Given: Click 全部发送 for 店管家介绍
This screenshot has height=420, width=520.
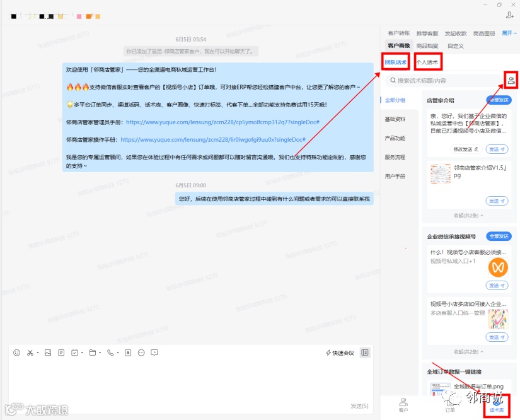Looking at the screenshot, I should click(x=499, y=100).
